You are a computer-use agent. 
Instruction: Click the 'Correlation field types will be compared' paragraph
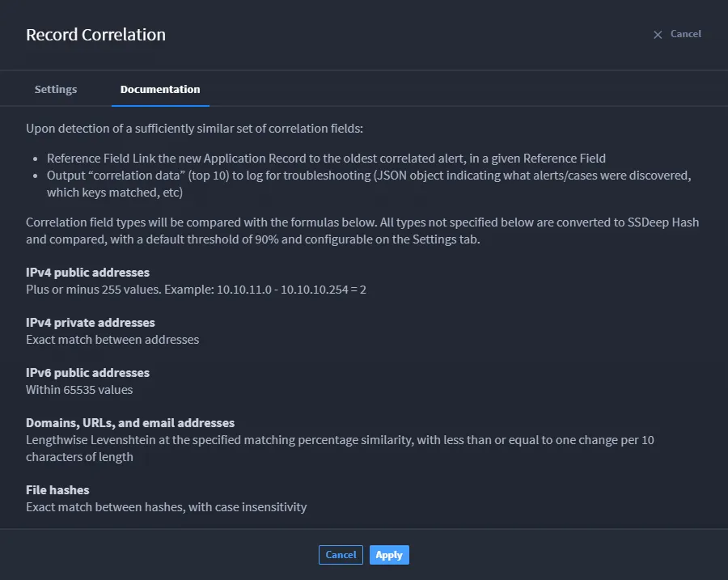[362, 231]
